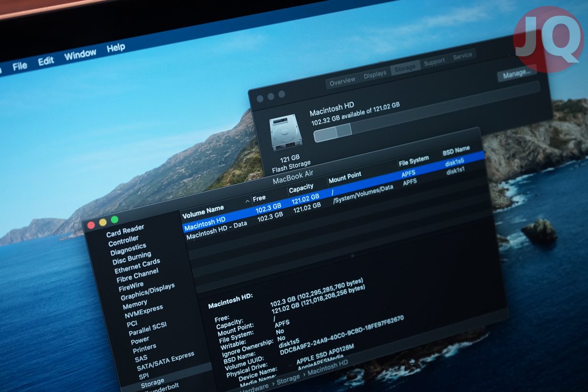Viewport: 588px width, 392px height.
Task: Open the Edit menu in menu bar
Action: point(46,61)
